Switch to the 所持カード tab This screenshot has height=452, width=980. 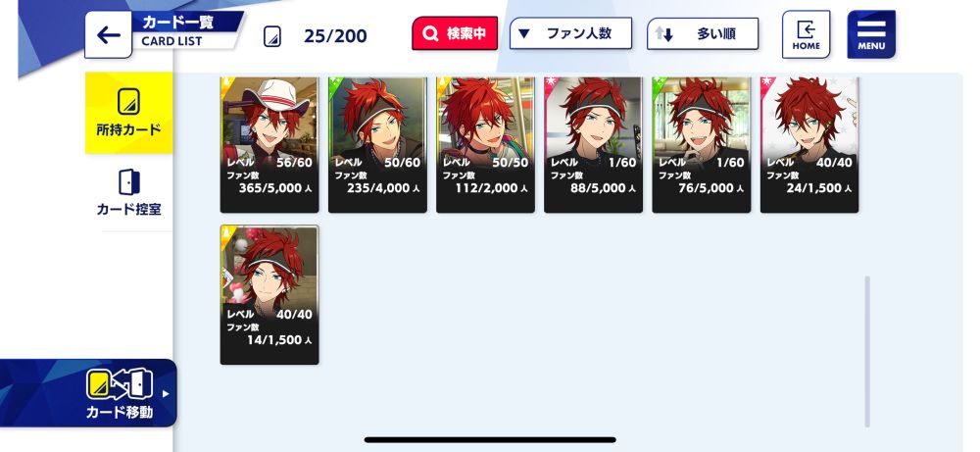[x=128, y=113]
